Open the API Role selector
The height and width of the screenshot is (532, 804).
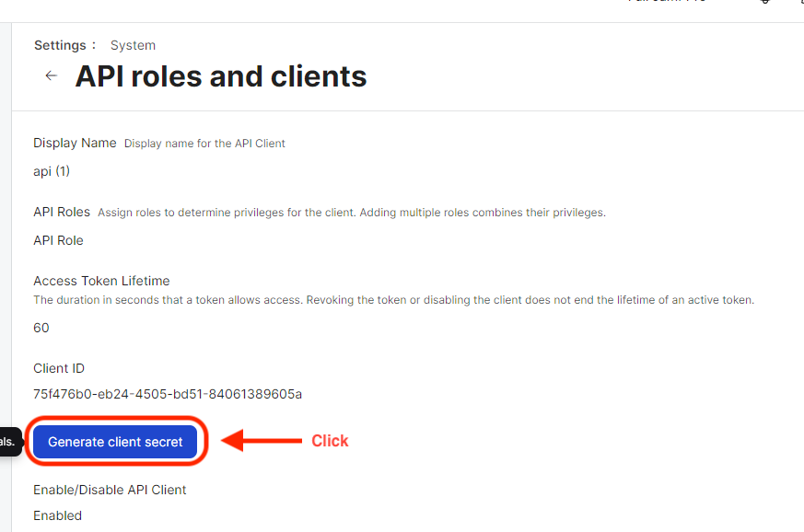pos(58,240)
